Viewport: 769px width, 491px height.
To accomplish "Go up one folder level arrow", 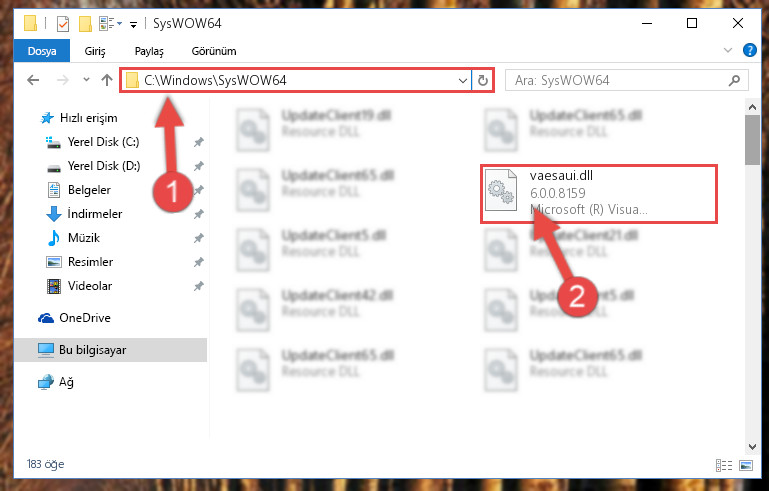I will coord(107,80).
